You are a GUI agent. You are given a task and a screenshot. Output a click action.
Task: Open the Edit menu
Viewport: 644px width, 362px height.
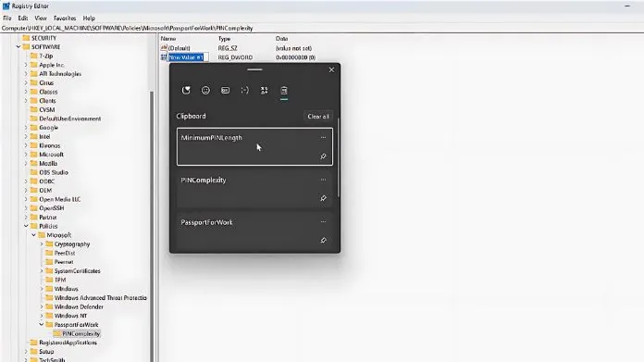click(x=23, y=19)
